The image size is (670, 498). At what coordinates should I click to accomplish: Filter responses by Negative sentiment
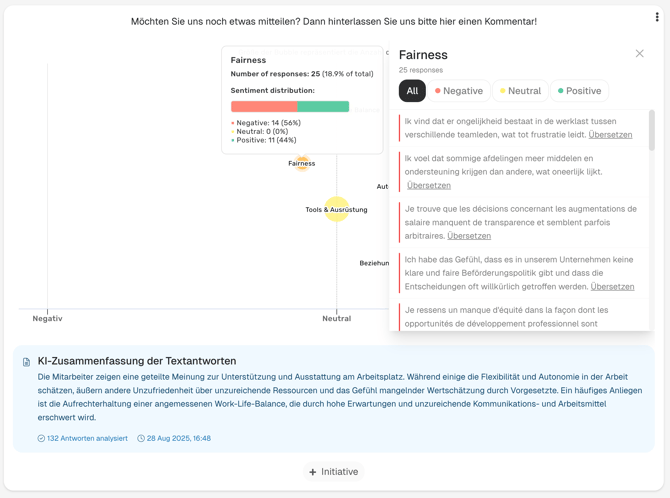point(458,91)
